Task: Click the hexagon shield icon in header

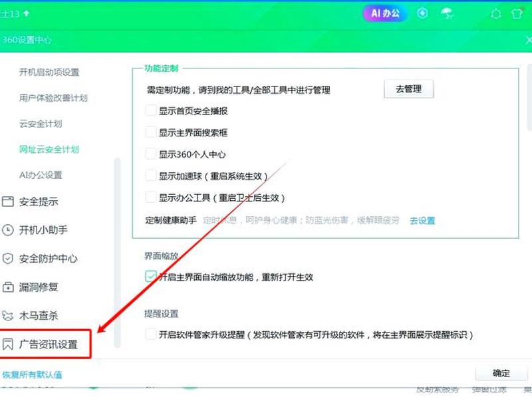Action: [x=422, y=13]
